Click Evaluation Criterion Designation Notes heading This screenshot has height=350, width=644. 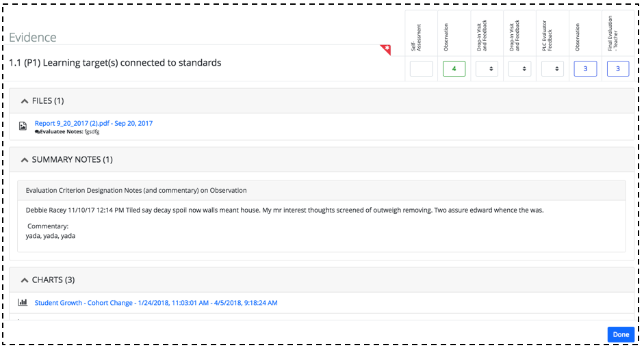pos(136,191)
